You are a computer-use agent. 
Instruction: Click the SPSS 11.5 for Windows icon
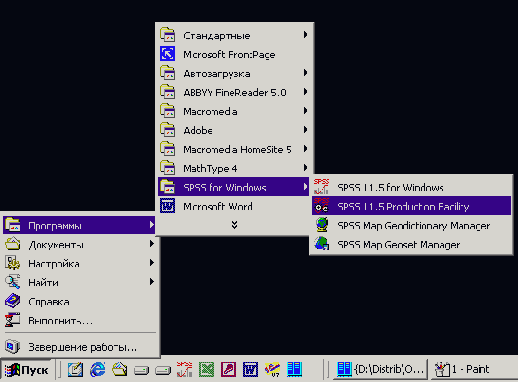coord(321,187)
